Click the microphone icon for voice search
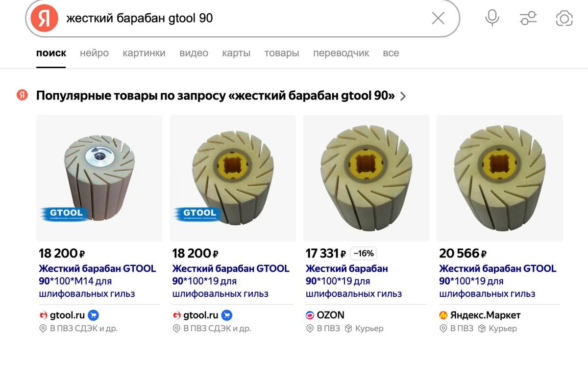 pos(492,18)
